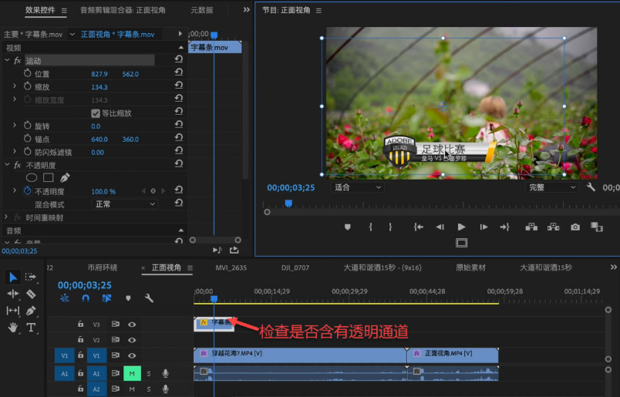Screen dimensions: 620x397
Task: Toggle animation stopwatch for Opacity
Action: (x=27, y=191)
